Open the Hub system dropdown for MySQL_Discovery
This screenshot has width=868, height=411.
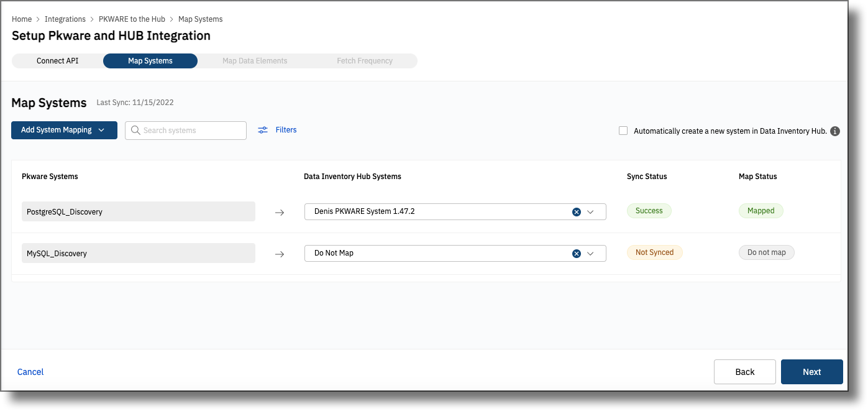592,253
